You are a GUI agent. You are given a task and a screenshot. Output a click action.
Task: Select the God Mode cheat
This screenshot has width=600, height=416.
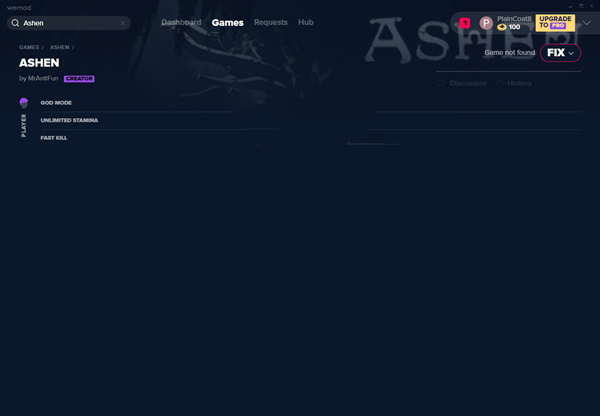pos(56,103)
